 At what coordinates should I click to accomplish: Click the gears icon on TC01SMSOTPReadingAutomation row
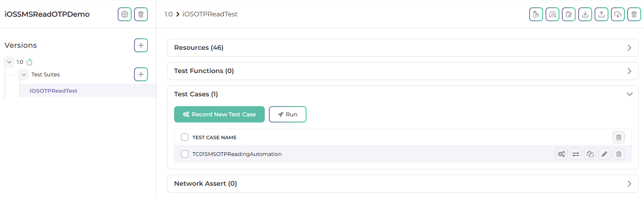(561, 154)
